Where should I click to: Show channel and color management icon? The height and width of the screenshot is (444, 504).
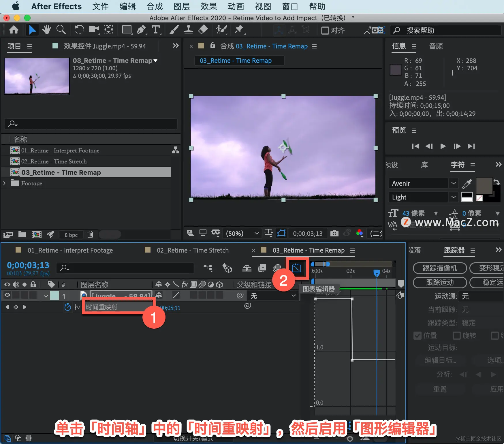click(360, 233)
